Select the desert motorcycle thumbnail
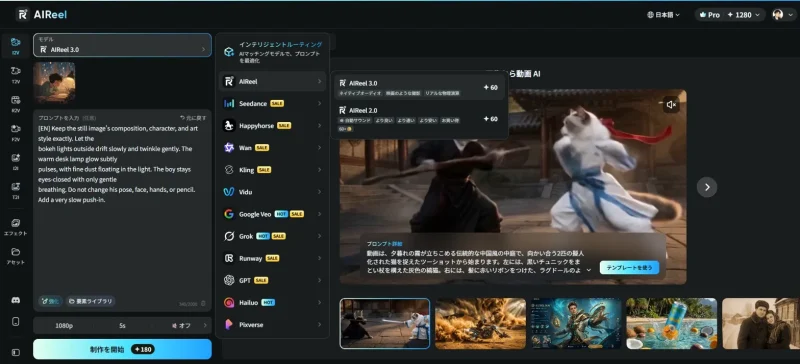This screenshot has width=800, height=364. [480, 324]
